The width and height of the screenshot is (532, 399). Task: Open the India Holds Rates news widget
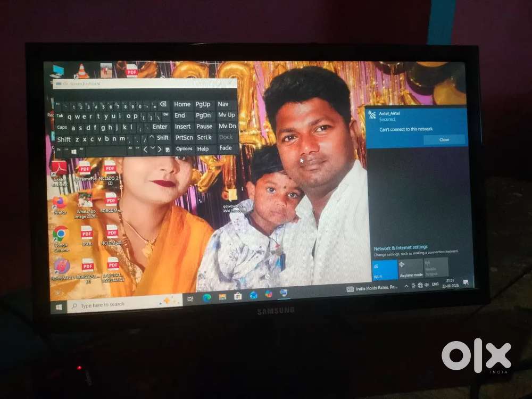(372, 288)
